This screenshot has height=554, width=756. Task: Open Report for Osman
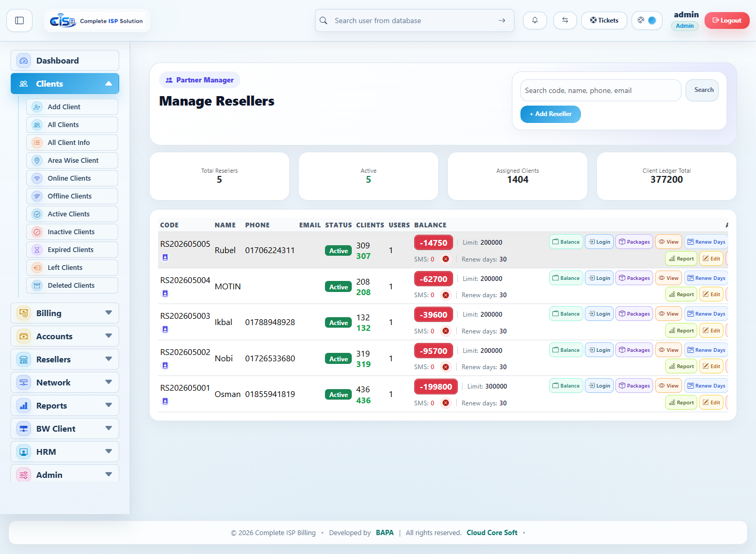(x=681, y=403)
